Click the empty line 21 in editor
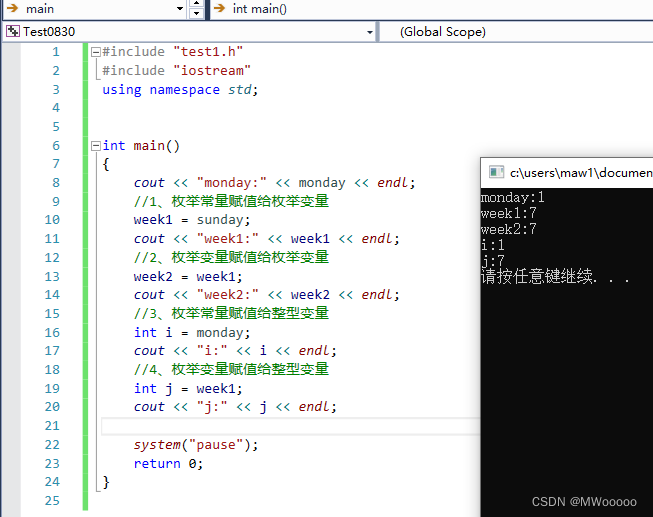 point(290,426)
